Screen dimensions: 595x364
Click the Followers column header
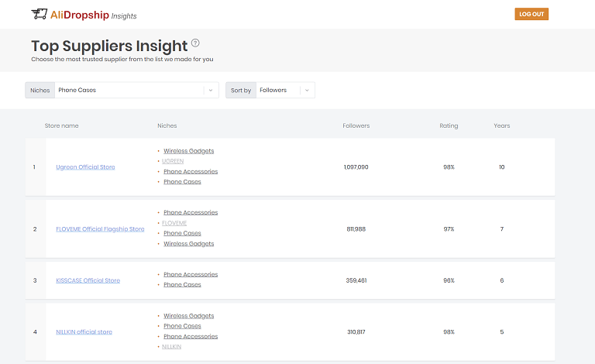[356, 125]
